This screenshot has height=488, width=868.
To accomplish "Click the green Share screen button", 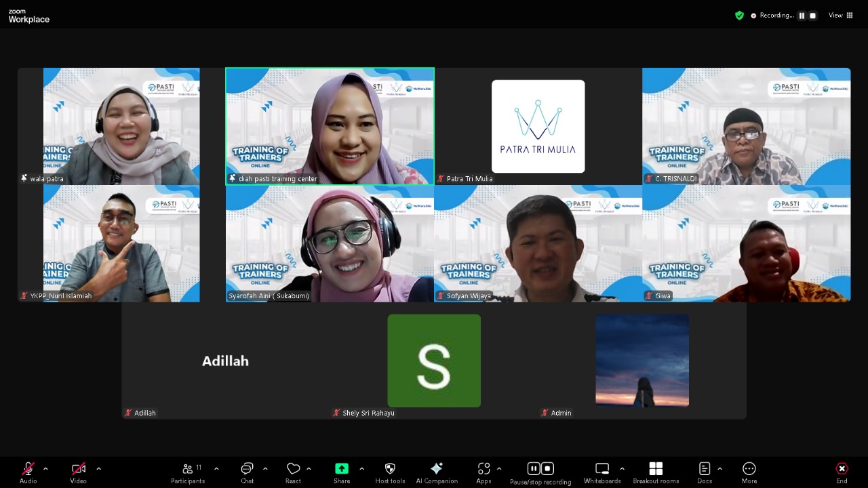I will pos(342,472).
